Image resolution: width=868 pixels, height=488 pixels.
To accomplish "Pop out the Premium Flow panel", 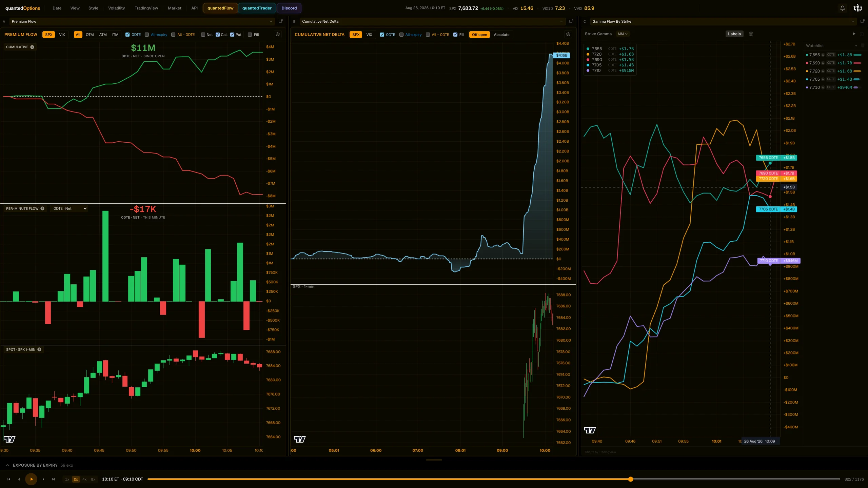I will (x=281, y=21).
